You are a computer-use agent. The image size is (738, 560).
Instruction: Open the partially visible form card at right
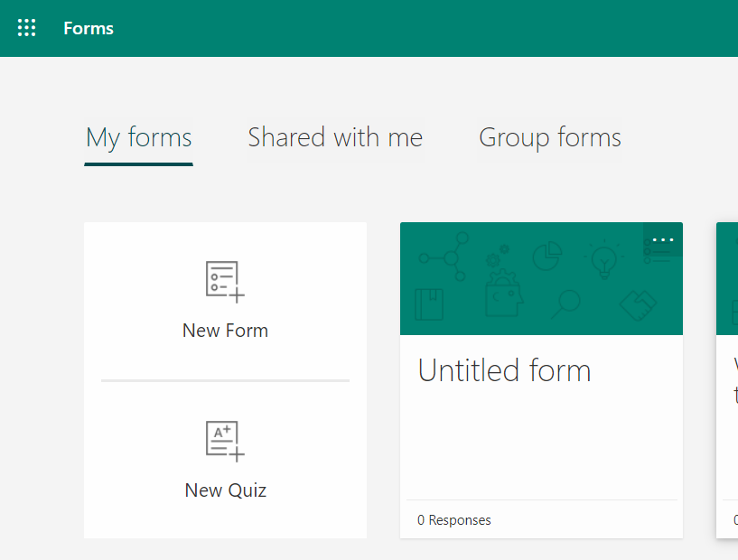point(727,379)
